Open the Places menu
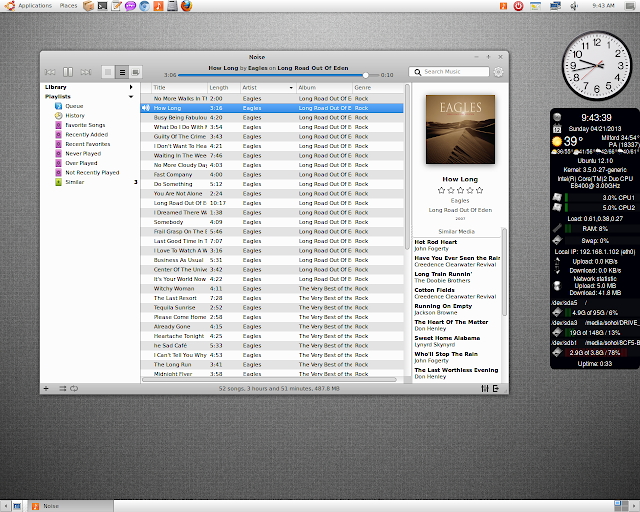The width and height of the screenshot is (640, 512). coord(68,6)
